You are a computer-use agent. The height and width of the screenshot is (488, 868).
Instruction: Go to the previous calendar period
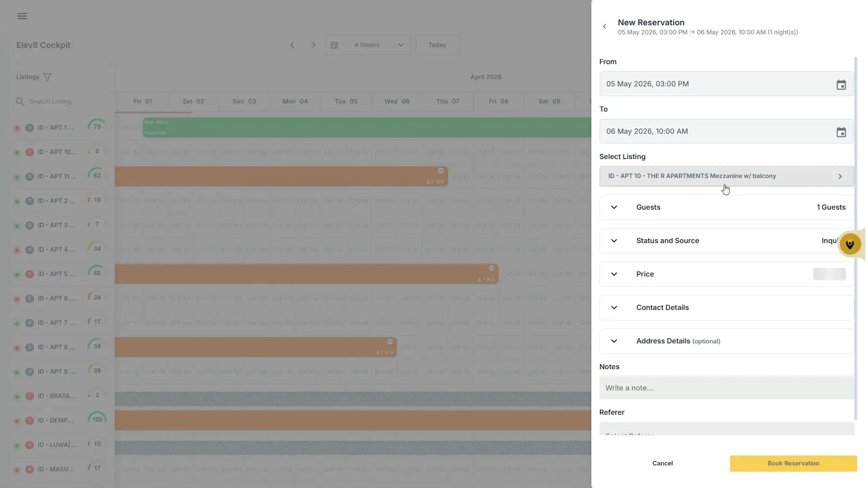tap(292, 45)
